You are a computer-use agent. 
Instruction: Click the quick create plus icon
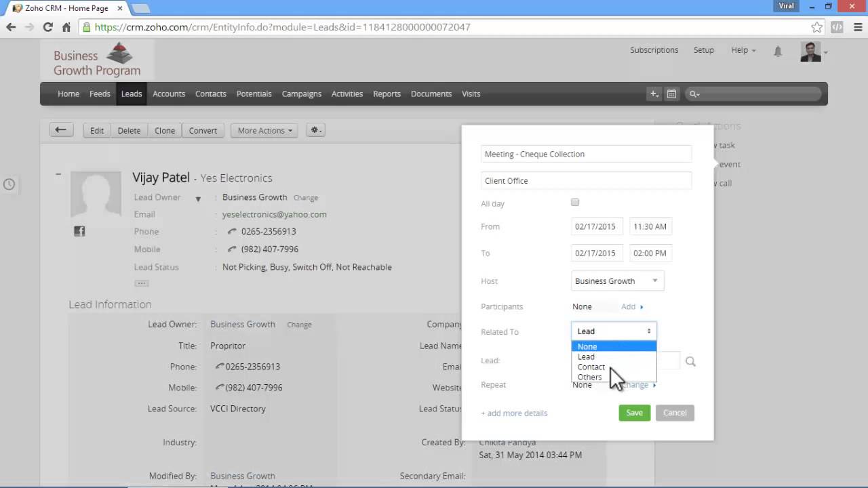point(654,94)
